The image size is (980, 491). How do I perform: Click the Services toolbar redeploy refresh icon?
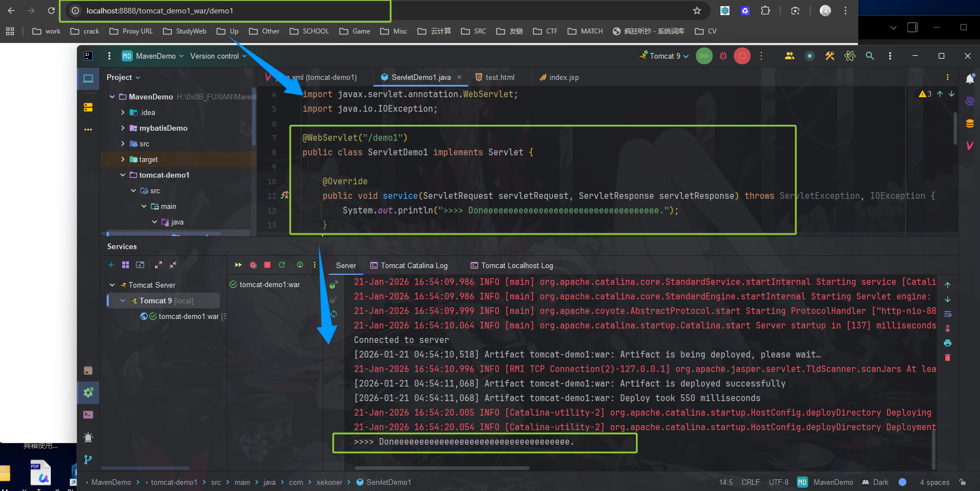pyautogui.click(x=282, y=265)
